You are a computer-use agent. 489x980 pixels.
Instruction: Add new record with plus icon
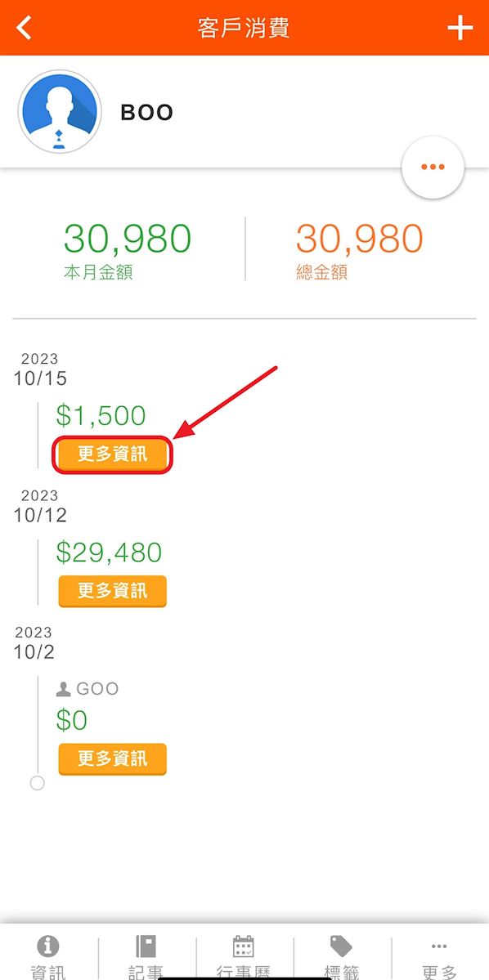point(460,28)
